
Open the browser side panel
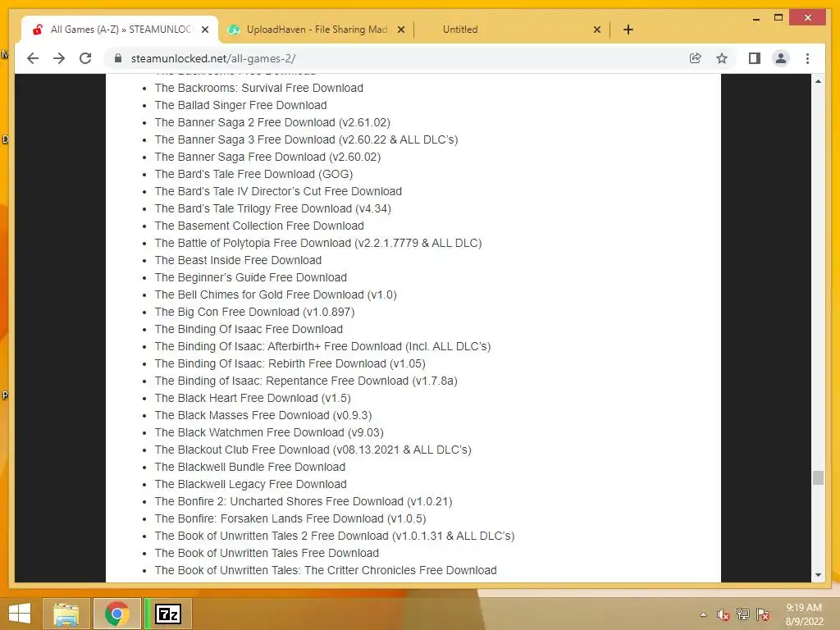point(755,58)
